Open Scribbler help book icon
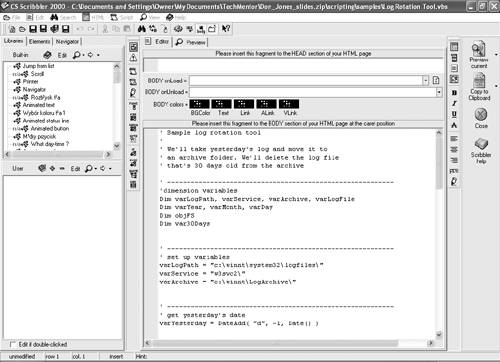Viewport: 500px width, 362px height. [481, 151]
